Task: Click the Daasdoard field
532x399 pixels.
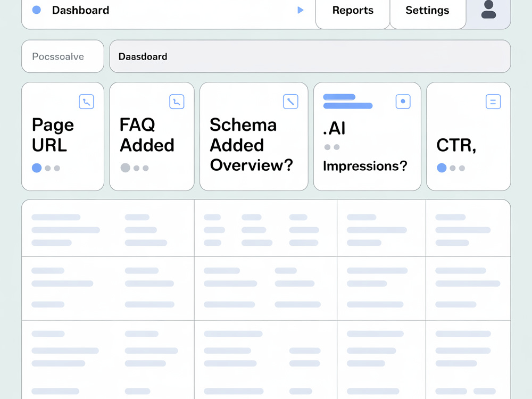Action: [310, 56]
